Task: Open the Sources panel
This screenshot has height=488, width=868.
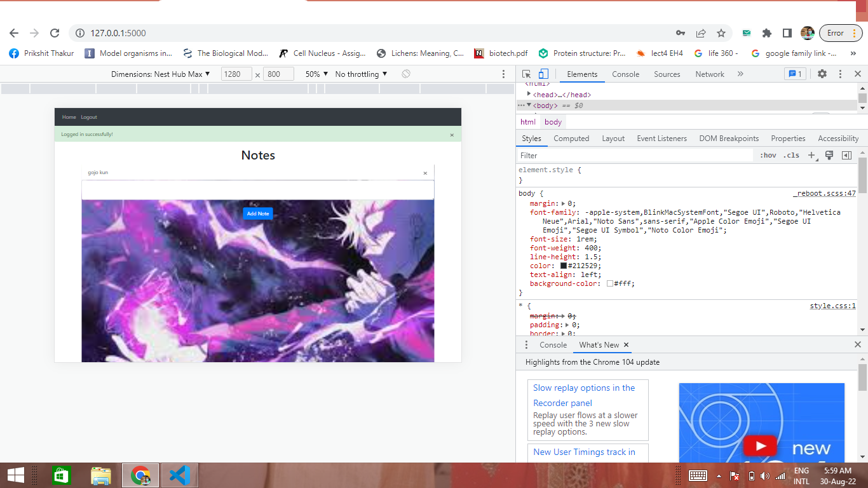Action: 667,74
